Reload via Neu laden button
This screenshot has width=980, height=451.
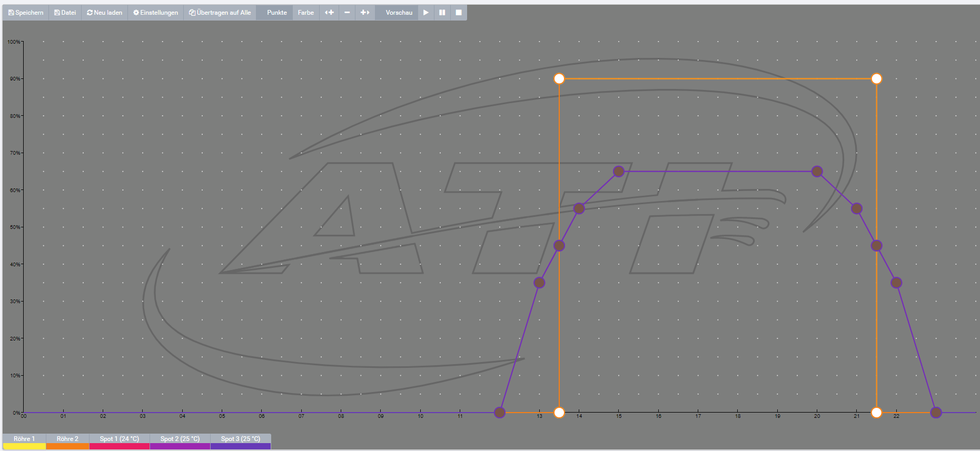pyautogui.click(x=104, y=13)
